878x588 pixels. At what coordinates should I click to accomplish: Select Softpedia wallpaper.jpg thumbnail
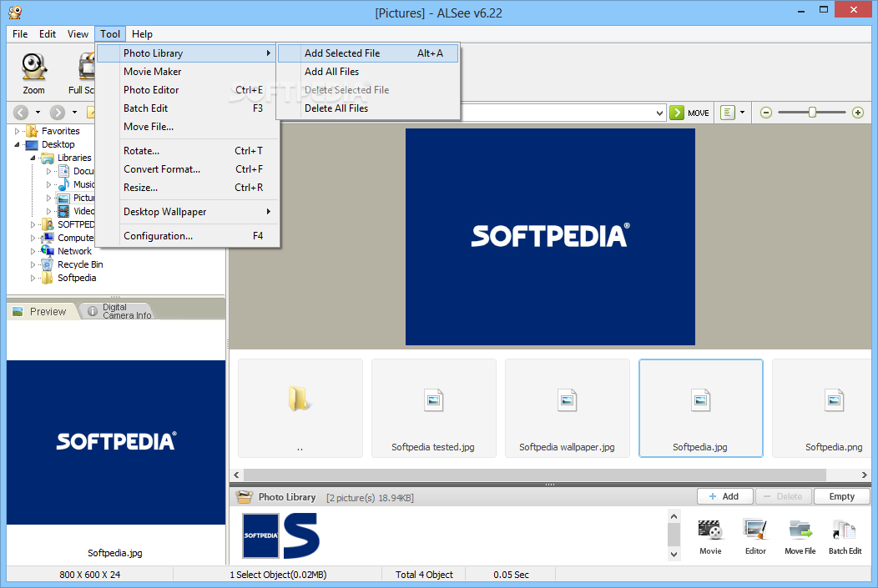coord(568,409)
